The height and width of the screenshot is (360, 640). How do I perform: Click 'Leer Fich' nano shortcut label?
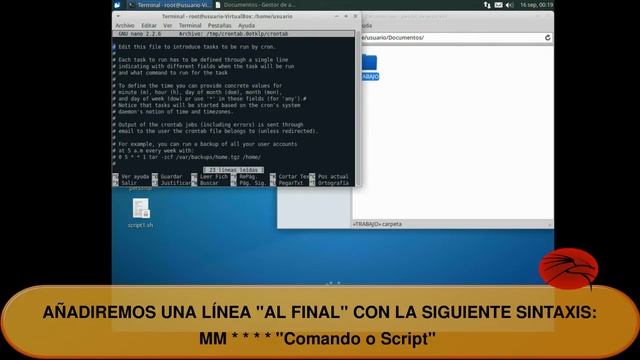[x=214, y=177]
